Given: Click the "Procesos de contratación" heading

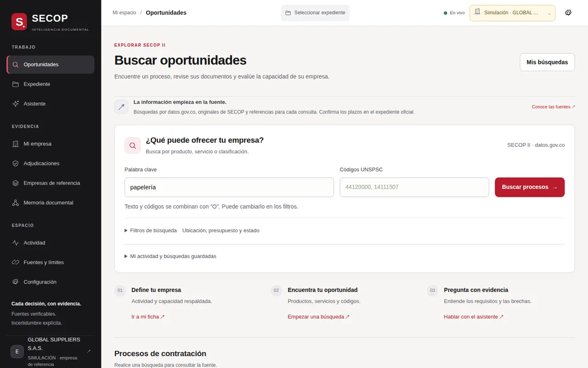Looking at the screenshot, I should click(160, 353).
